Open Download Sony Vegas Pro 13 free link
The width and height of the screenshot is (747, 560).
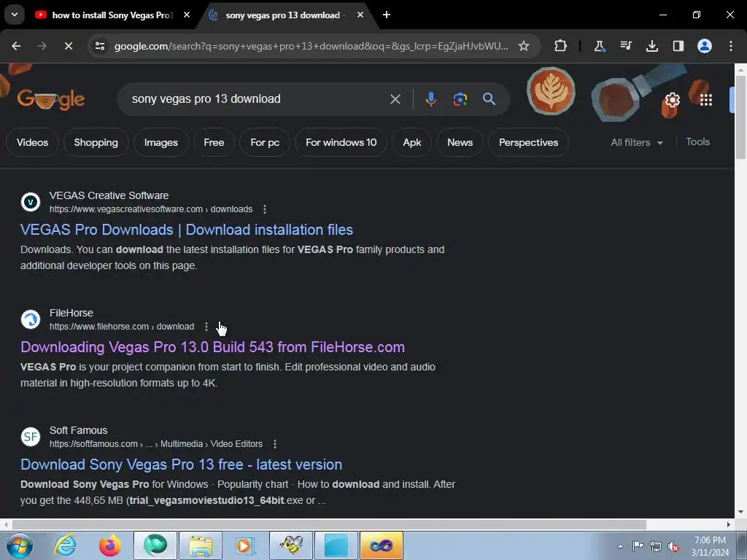click(x=181, y=464)
